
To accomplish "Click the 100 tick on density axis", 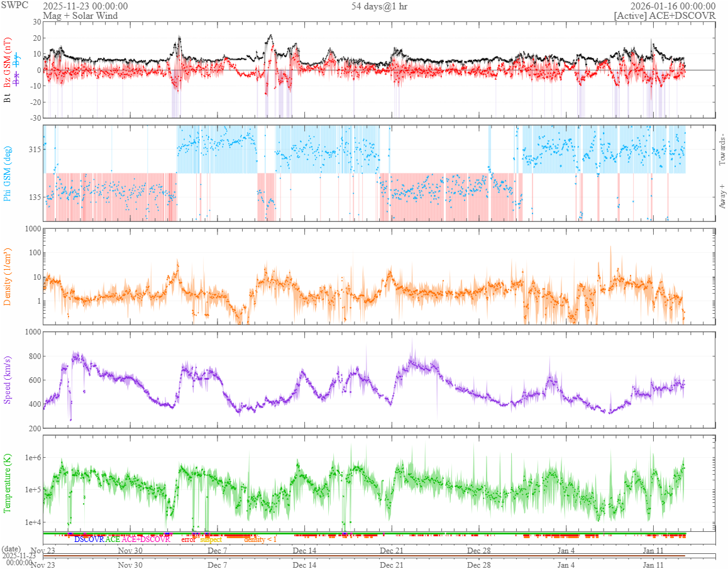I will pos(35,253).
